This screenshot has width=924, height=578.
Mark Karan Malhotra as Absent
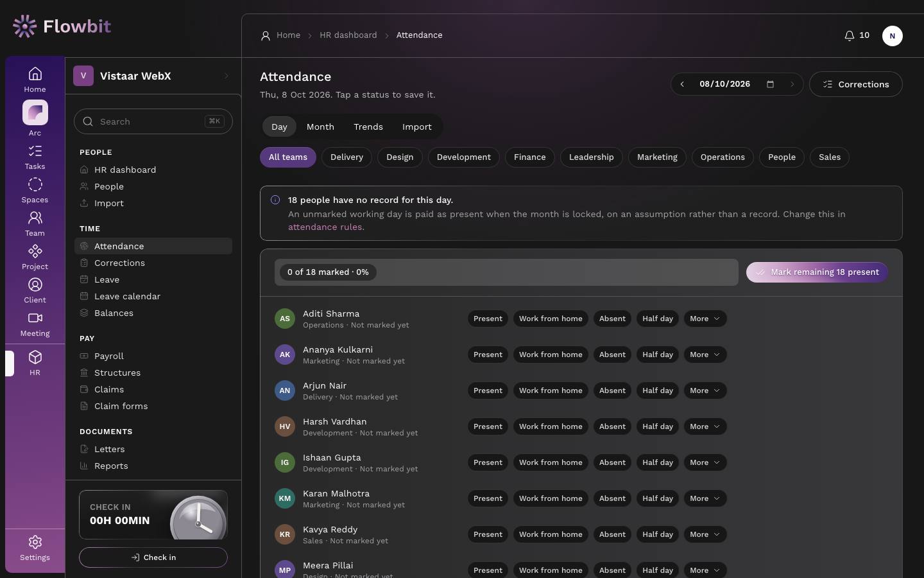(612, 498)
